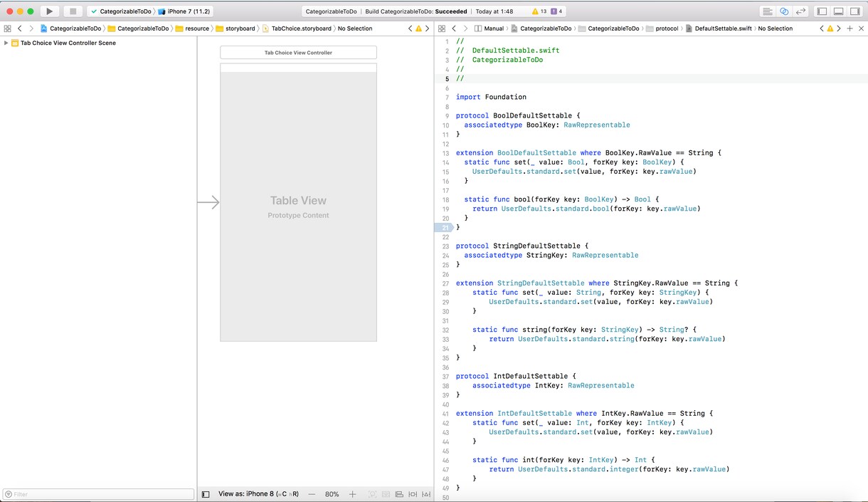The height and width of the screenshot is (502, 868).
Task: Go to the next issue in assistant editor
Action: pyautogui.click(x=839, y=28)
